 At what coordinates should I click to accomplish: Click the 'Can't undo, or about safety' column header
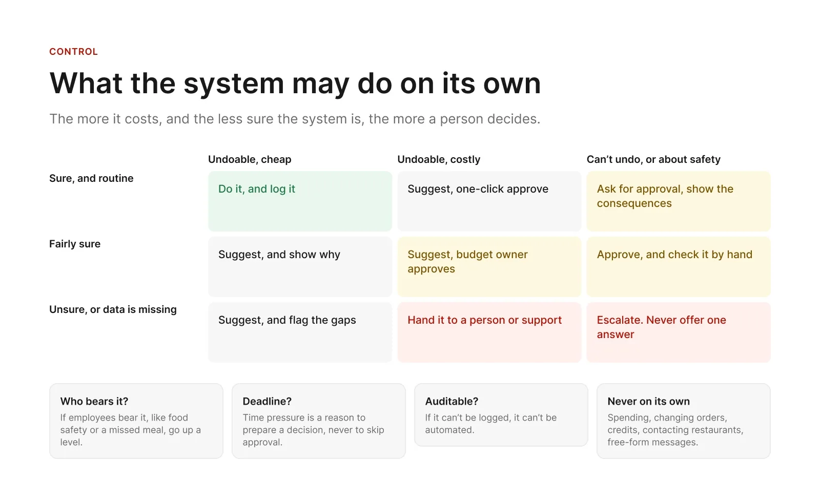tap(653, 159)
